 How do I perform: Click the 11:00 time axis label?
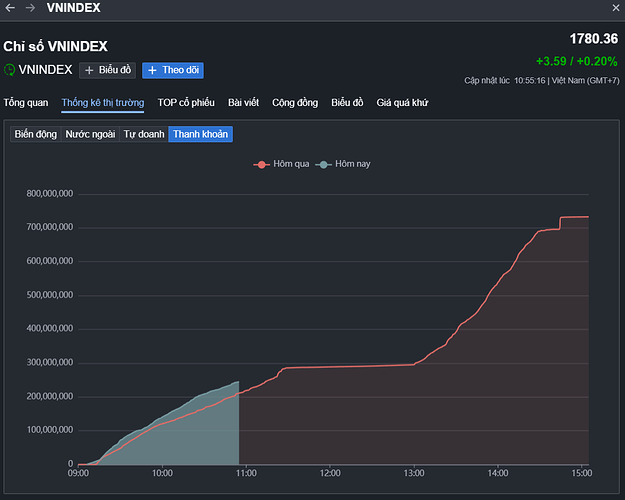click(246, 473)
